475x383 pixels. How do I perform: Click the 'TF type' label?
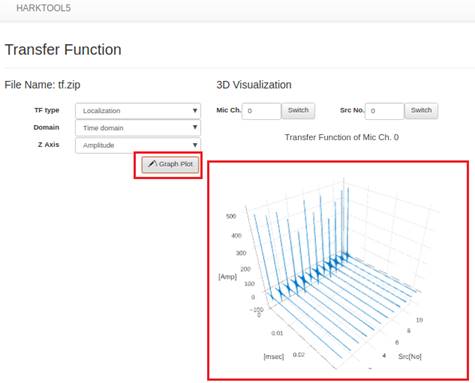click(x=47, y=110)
